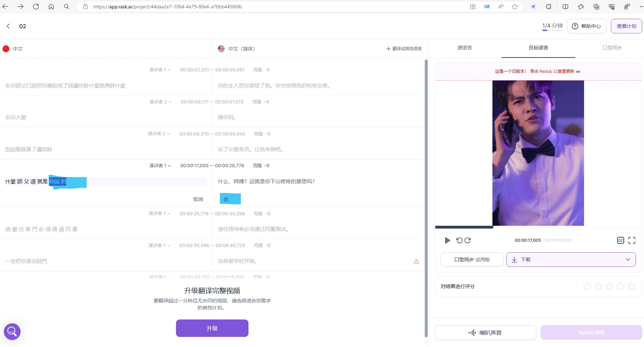644x347 pixels.
Task: Open the split screen icon
Action: [565, 7]
